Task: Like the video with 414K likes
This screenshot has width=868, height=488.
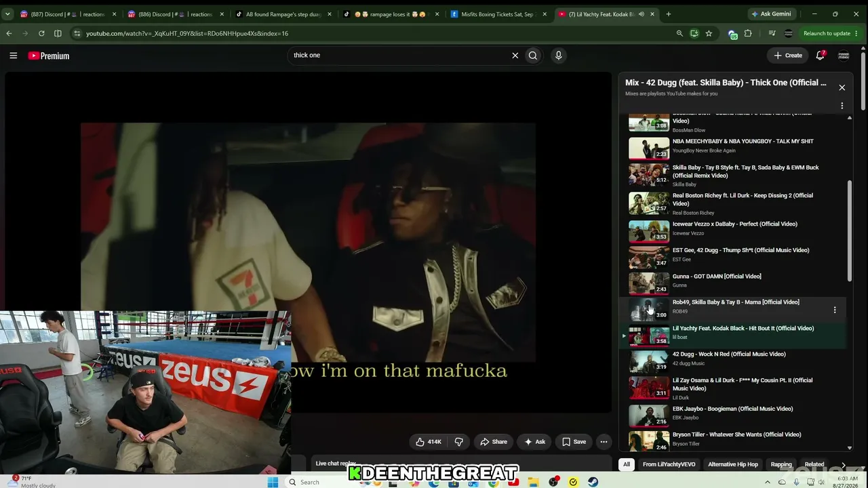Action: click(428, 442)
